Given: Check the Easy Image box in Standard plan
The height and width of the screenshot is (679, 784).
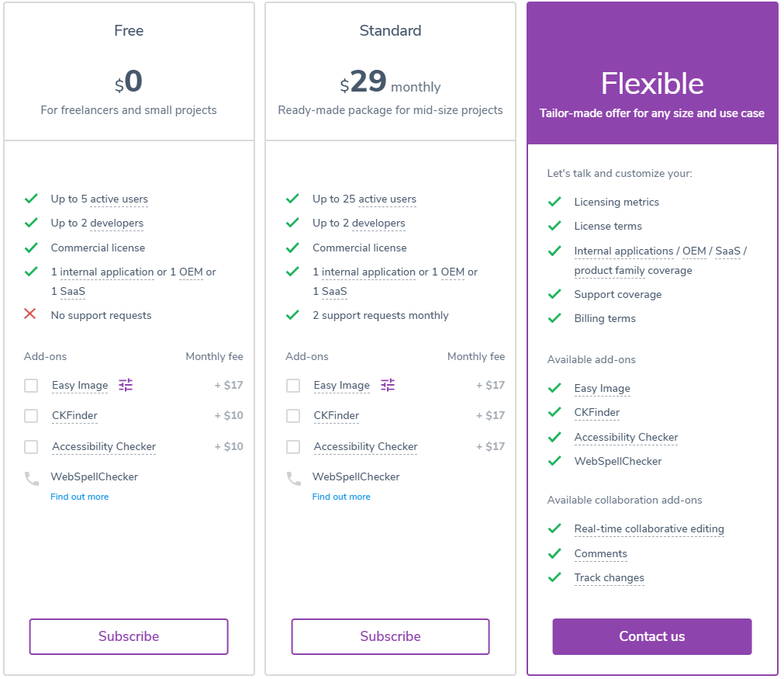Looking at the screenshot, I should (293, 385).
